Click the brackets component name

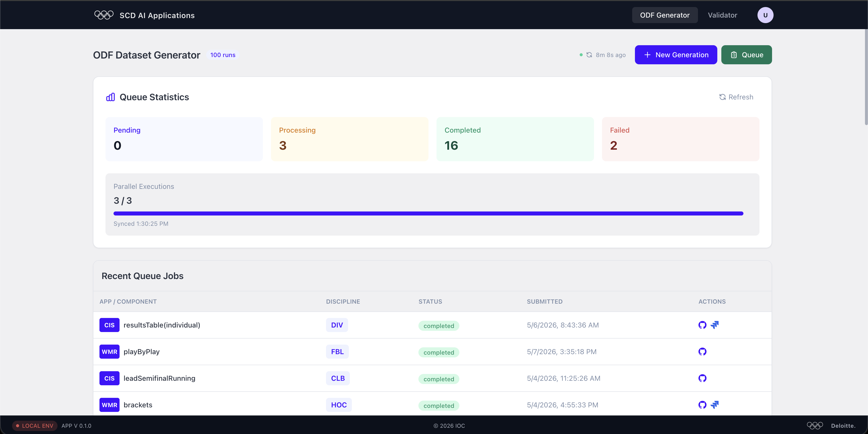[x=138, y=405]
